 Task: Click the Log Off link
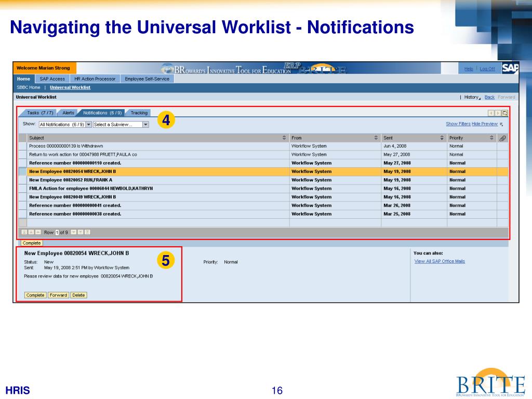[x=487, y=69]
